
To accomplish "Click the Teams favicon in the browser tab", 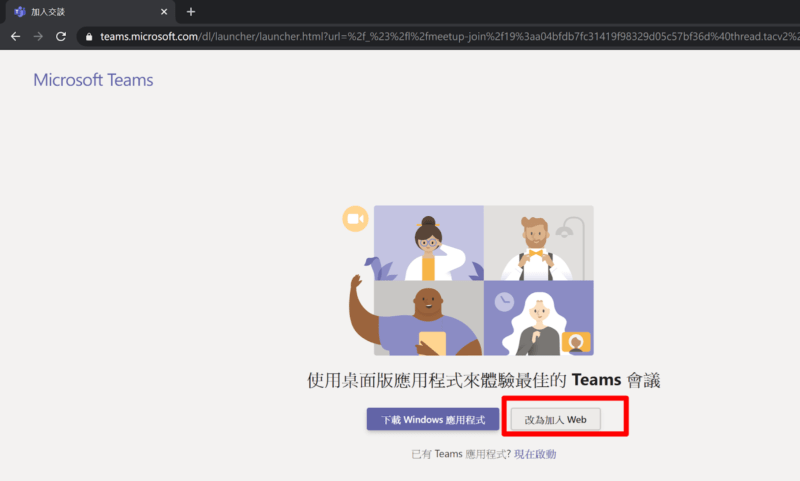I will pos(19,11).
